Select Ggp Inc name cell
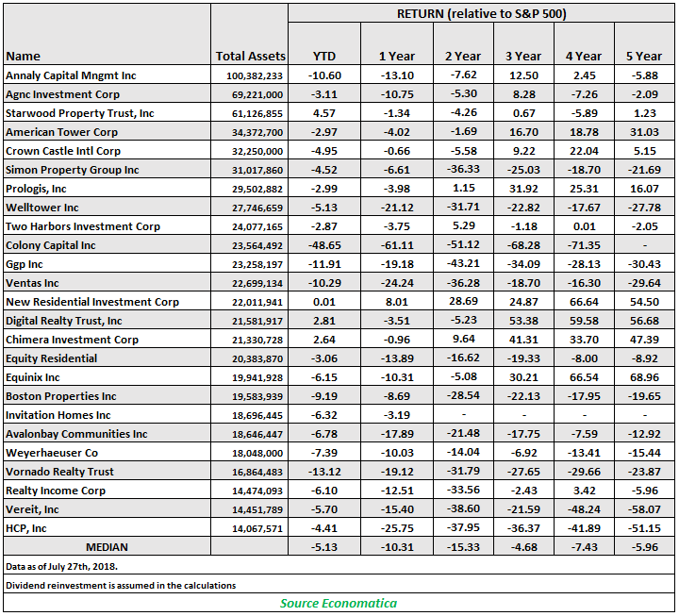The image size is (679, 616). pos(24,264)
